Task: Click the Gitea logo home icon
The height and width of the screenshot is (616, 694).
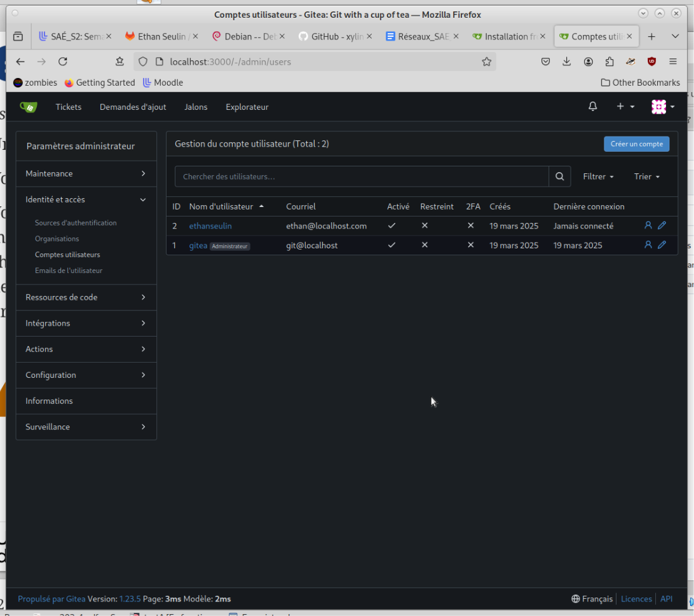Action: coord(29,107)
